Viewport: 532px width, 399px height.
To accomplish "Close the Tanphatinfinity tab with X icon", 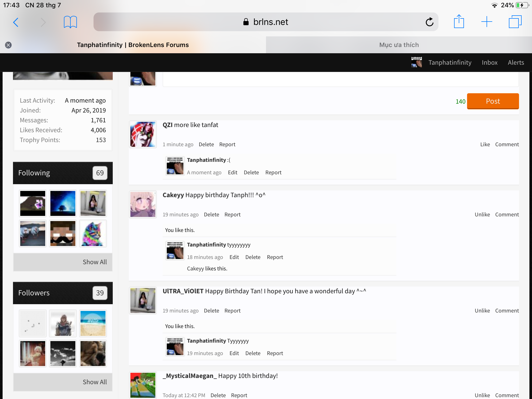I will 8,45.
